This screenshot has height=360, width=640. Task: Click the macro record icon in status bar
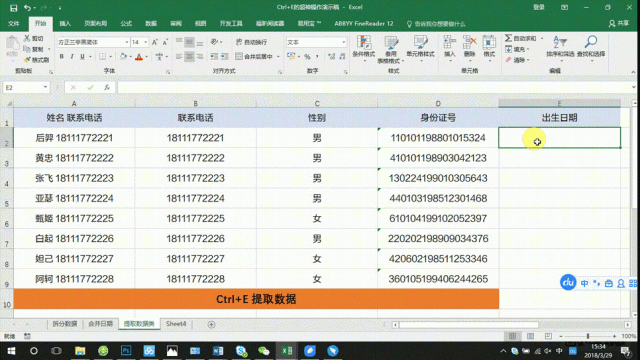coord(27,336)
